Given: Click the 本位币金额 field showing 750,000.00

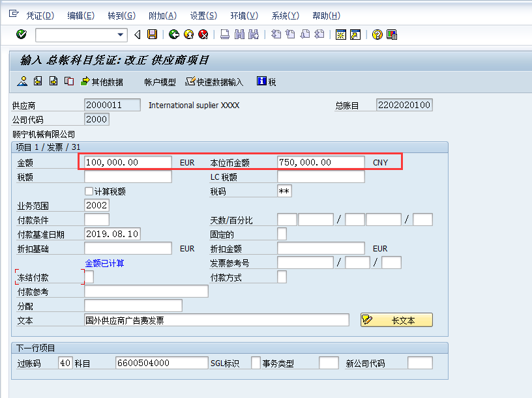Looking at the screenshot, I should 321,162.
